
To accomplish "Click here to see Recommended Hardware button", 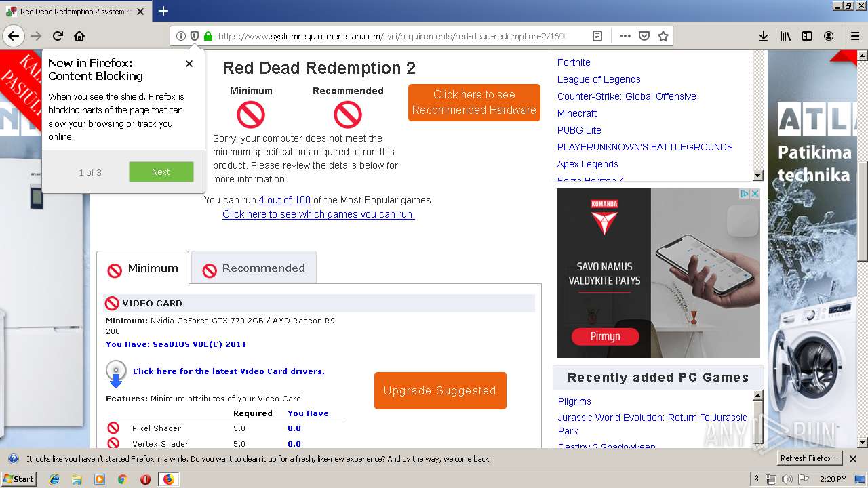I will coord(474,102).
